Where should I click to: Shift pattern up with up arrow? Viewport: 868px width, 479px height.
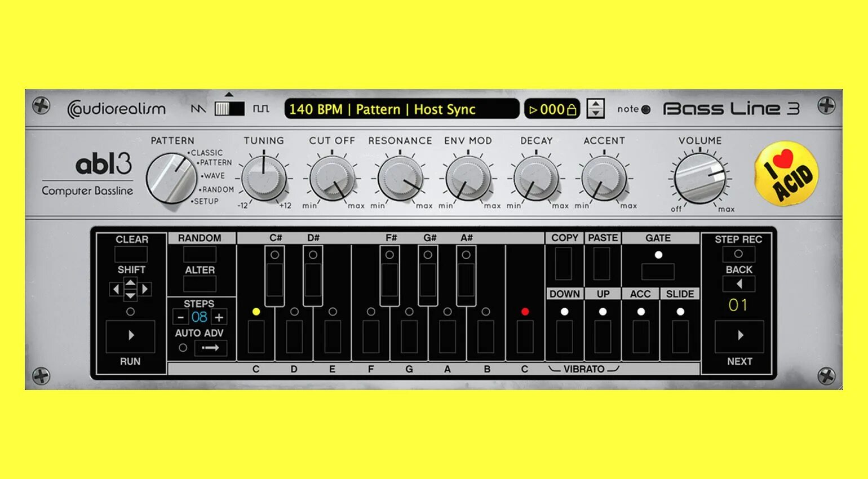(130, 283)
